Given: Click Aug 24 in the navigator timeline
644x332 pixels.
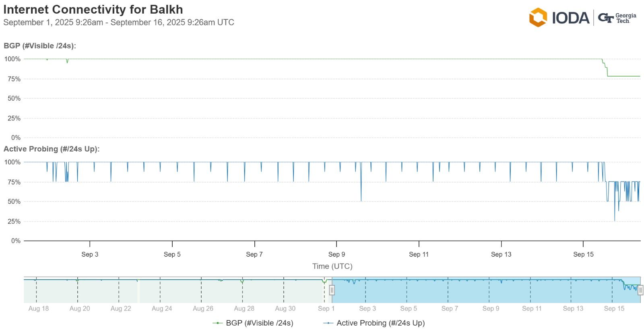Looking at the screenshot, I should coord(162,308).
